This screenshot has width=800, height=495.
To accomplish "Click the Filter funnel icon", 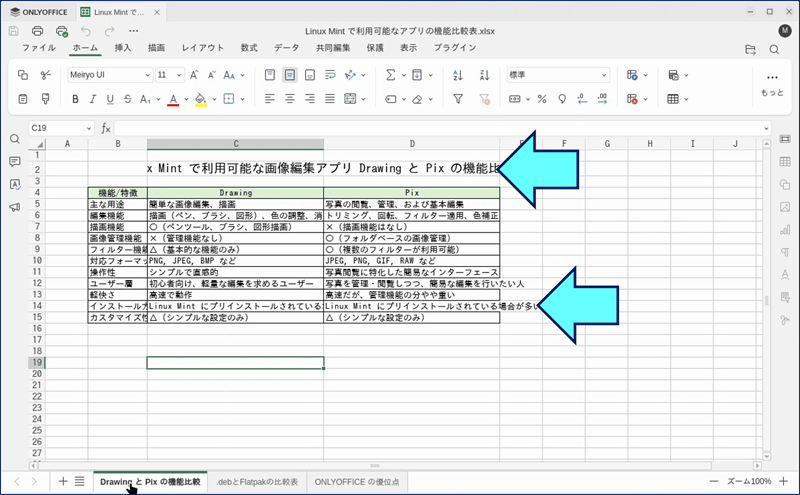I will pos(458,99).
